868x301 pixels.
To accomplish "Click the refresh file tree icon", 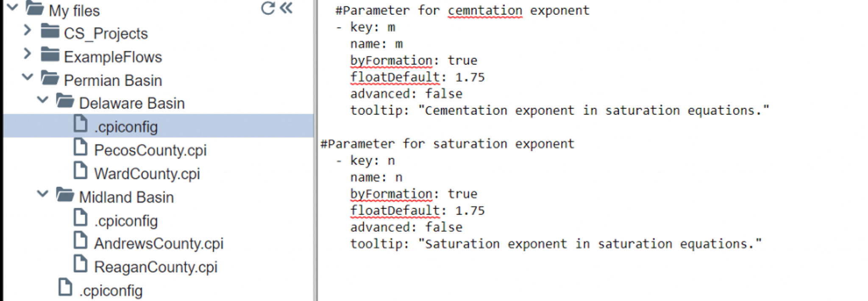I will click(268, 8).
